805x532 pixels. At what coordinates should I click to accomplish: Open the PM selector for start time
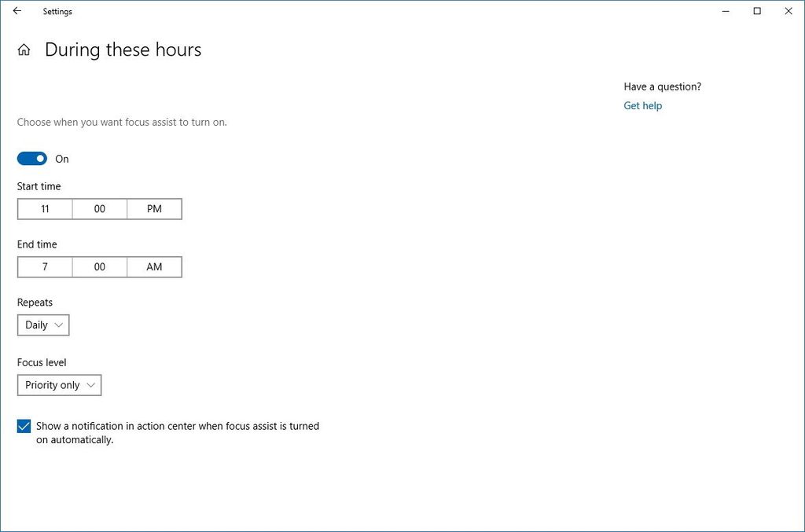(x=154, y=208)
